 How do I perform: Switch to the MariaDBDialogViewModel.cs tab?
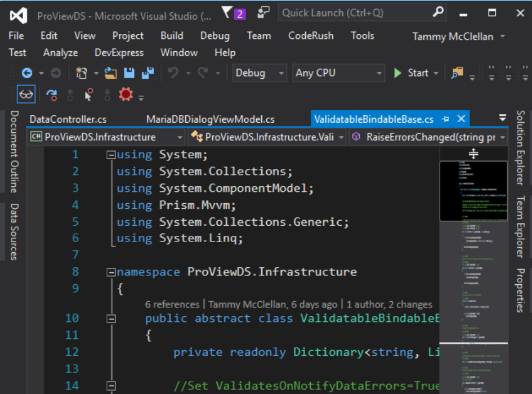tap(211, 119)
